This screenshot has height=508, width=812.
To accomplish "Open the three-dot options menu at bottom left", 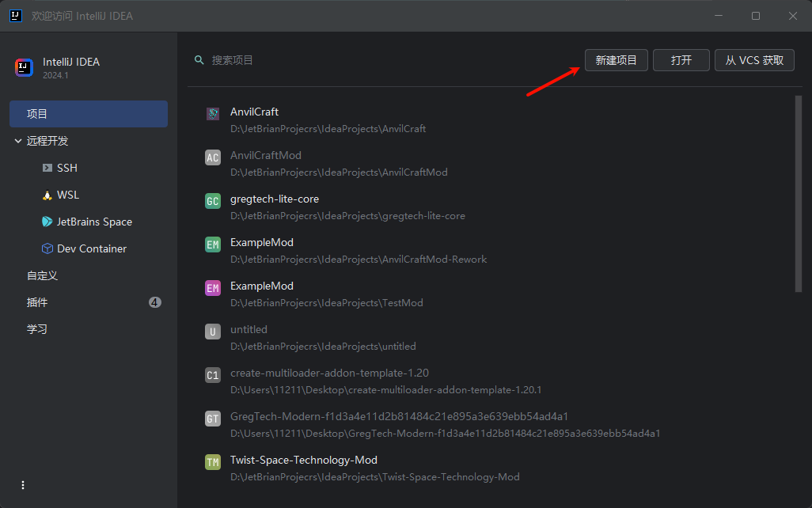I will pyautogui.click(x=23, y=485).
